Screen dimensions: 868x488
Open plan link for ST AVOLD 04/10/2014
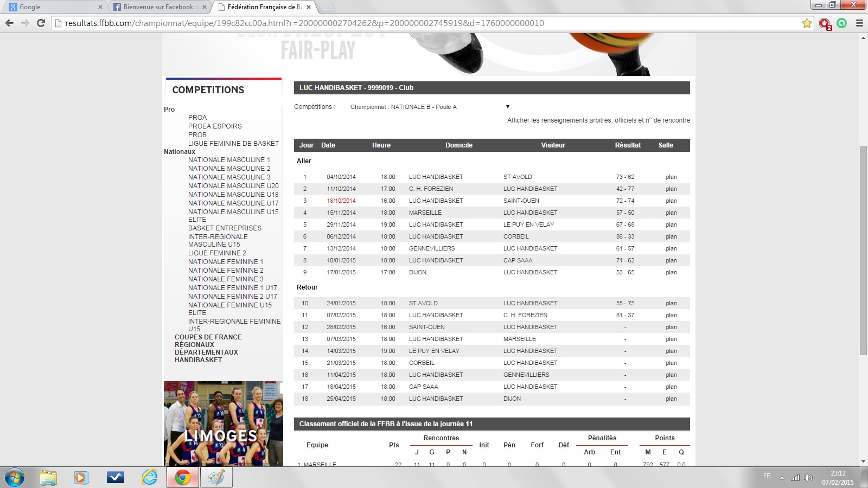(671, 177)
